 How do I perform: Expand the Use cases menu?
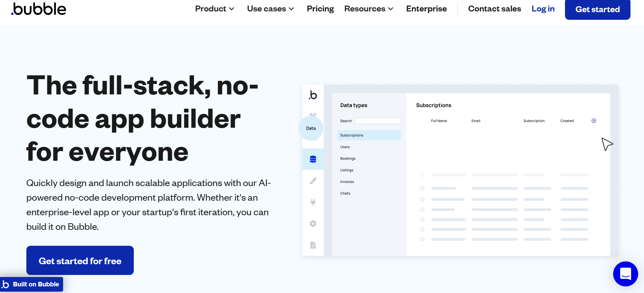270,9
